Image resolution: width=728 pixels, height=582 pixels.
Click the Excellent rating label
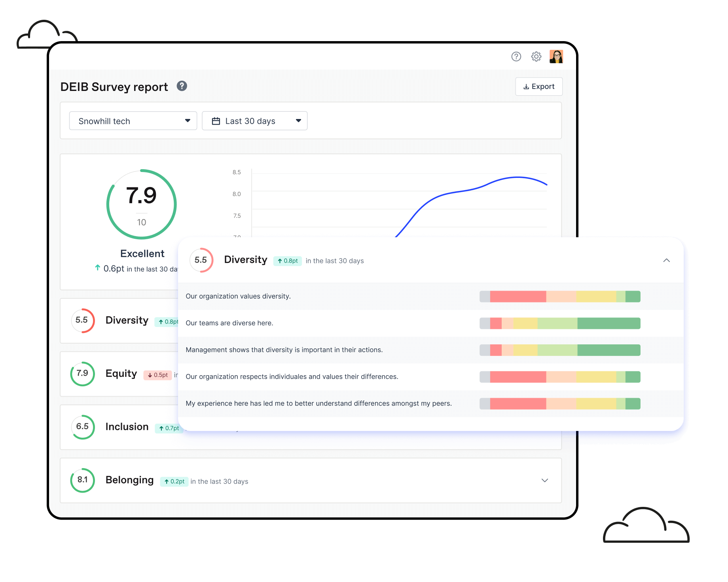pos(142,254)
